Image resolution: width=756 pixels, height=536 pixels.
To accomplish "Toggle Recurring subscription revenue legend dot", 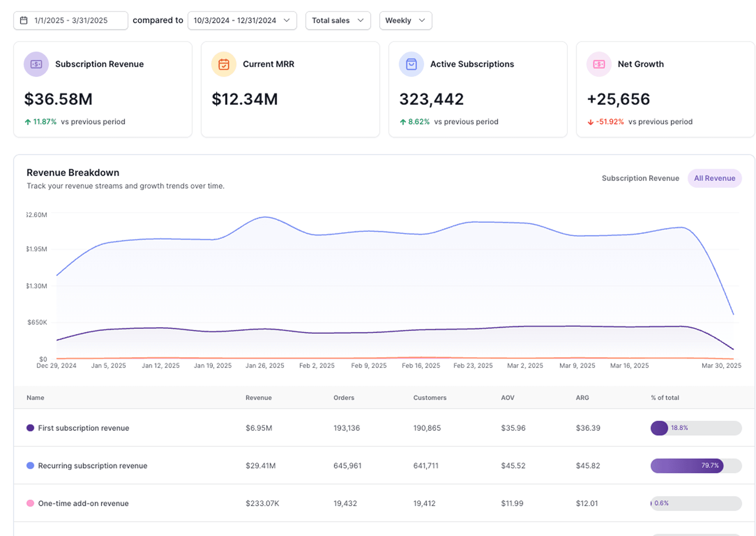I will tap(30, 466).
